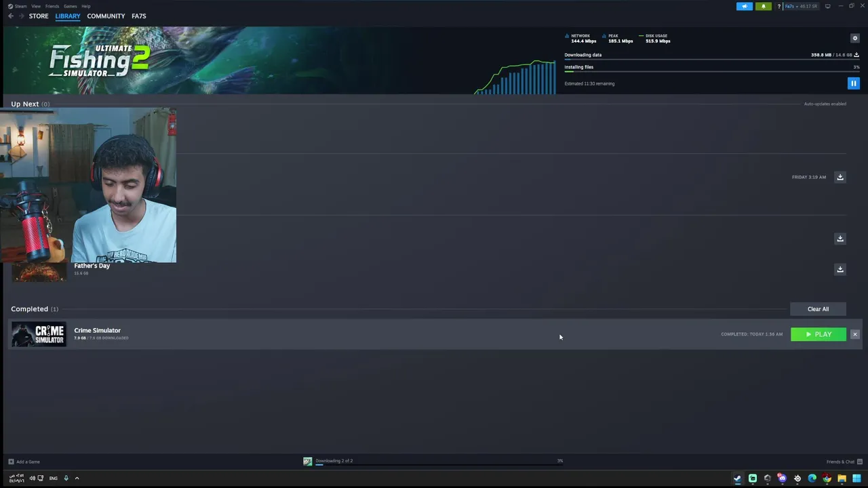The image size is (868, 488).
Task: Click the Auto-updates enabled label
Action: coord(825,104)
